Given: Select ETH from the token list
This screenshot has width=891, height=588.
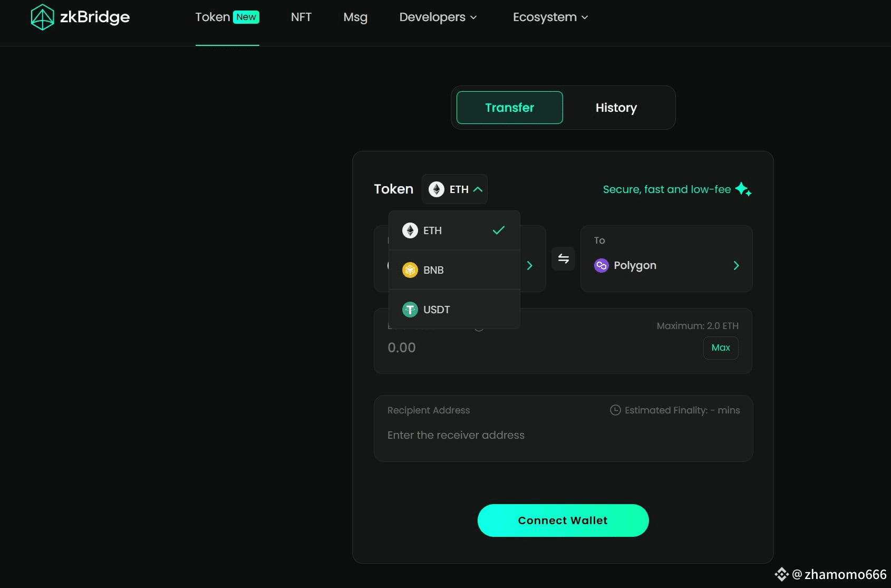Looking at the screenshot, I should tap(454, 230).
